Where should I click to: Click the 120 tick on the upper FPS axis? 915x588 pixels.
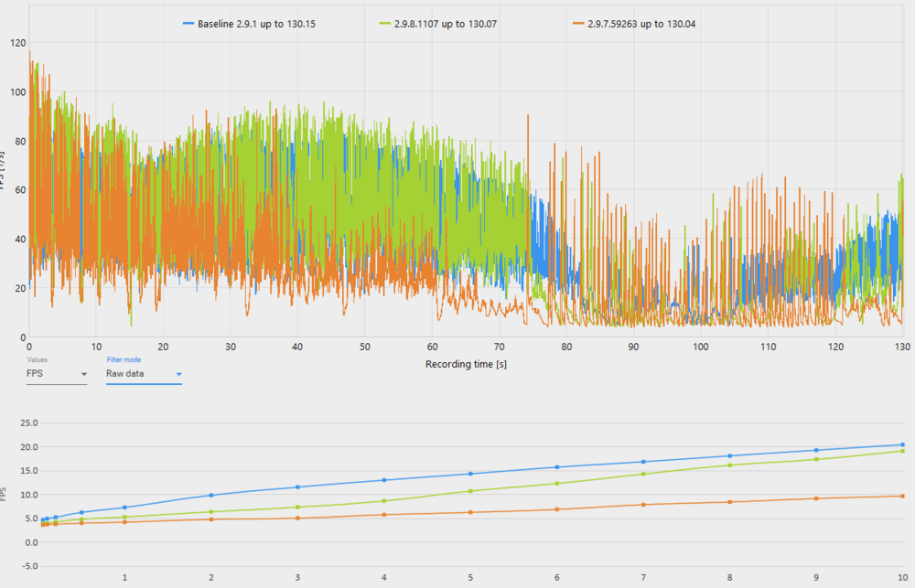(18, 43)
